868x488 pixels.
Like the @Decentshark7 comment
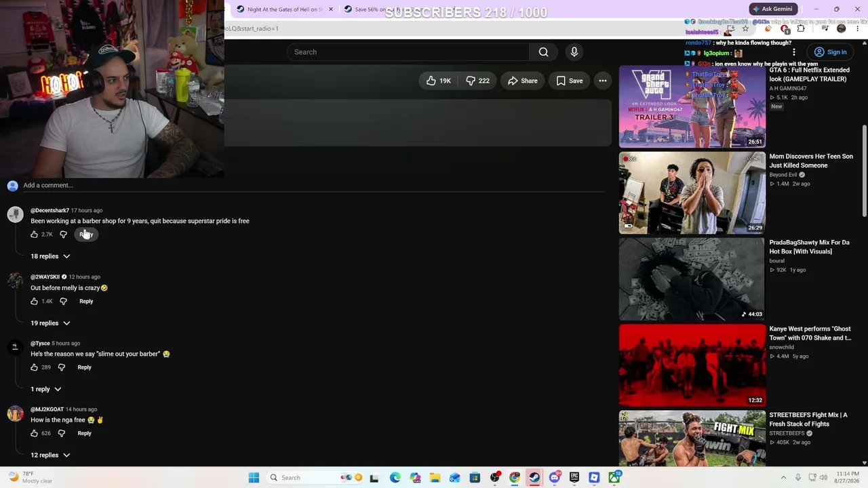[x=34, y=235]
